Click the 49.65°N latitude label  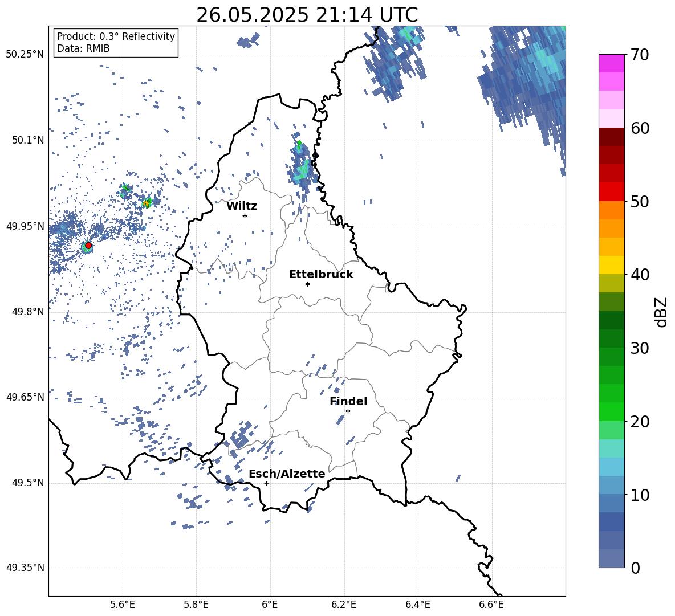(25, 397)
